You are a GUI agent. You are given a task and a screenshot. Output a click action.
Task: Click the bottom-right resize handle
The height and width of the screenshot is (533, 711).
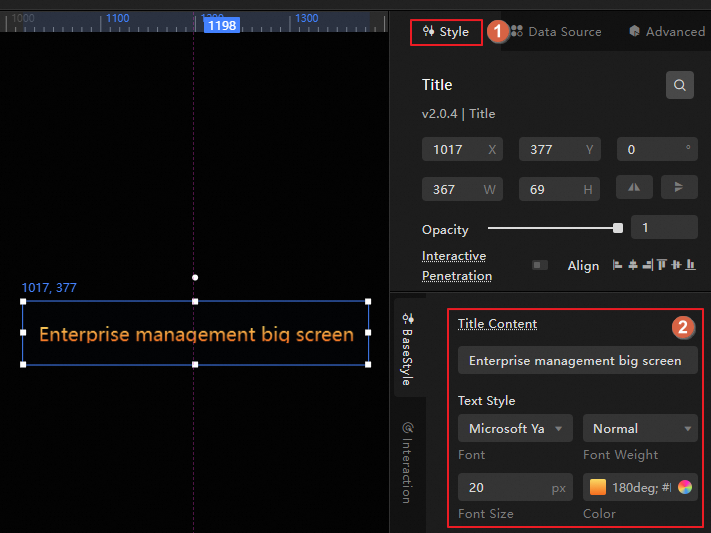368,364
